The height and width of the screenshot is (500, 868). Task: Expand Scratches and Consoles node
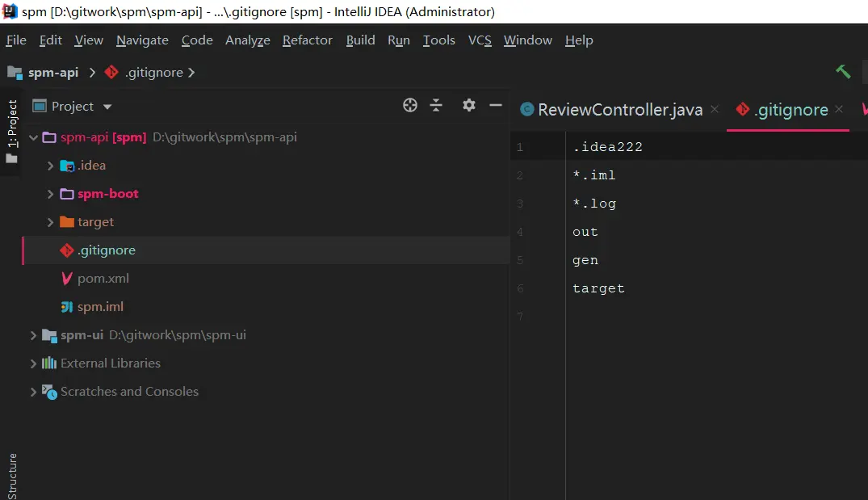33,392
